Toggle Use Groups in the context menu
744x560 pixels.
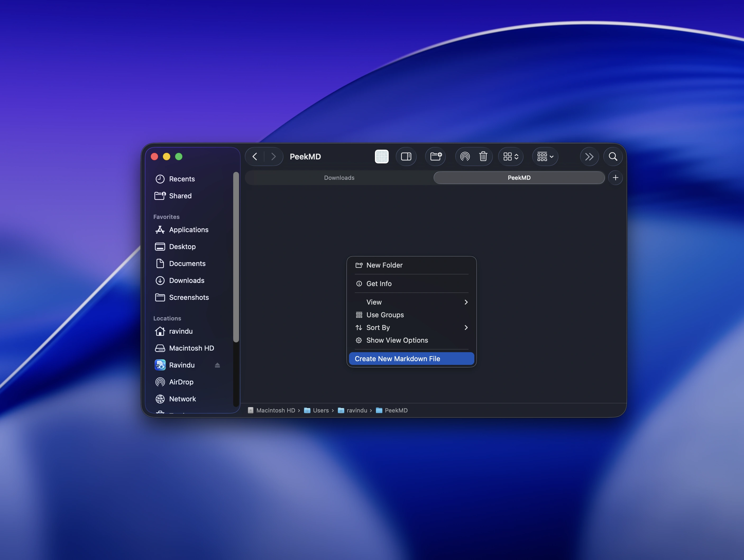(411, 315)
